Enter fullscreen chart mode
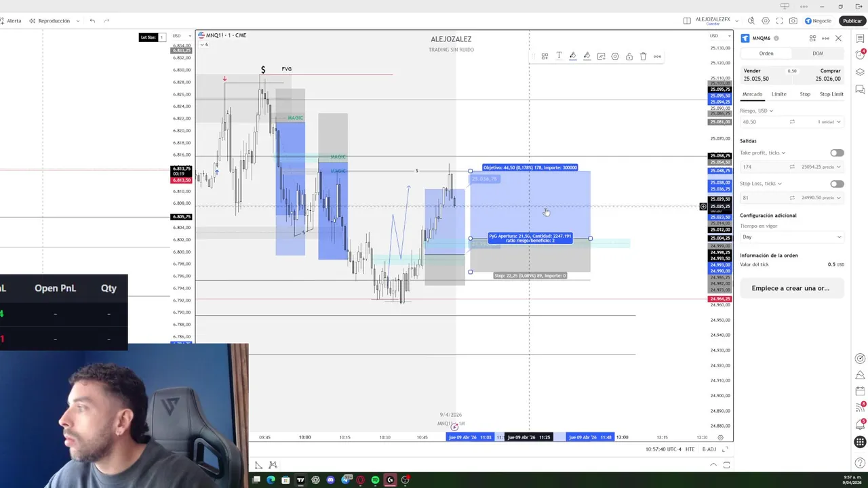 [x=779, y=21]
